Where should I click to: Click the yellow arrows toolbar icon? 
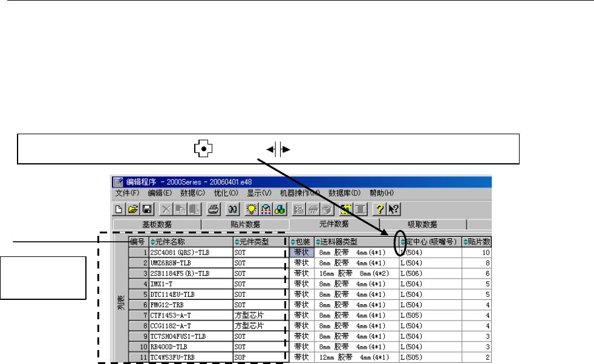(x=346, y=209)
